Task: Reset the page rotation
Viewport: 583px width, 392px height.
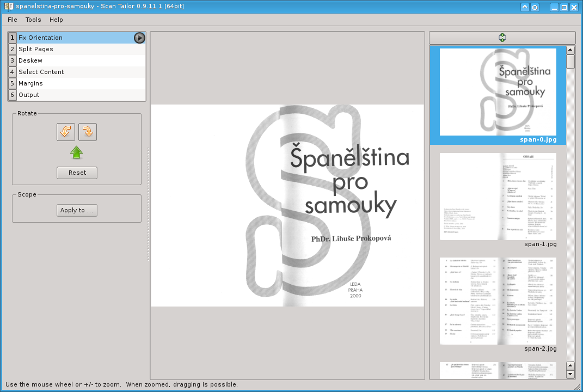Action: [x=77, y=173]
